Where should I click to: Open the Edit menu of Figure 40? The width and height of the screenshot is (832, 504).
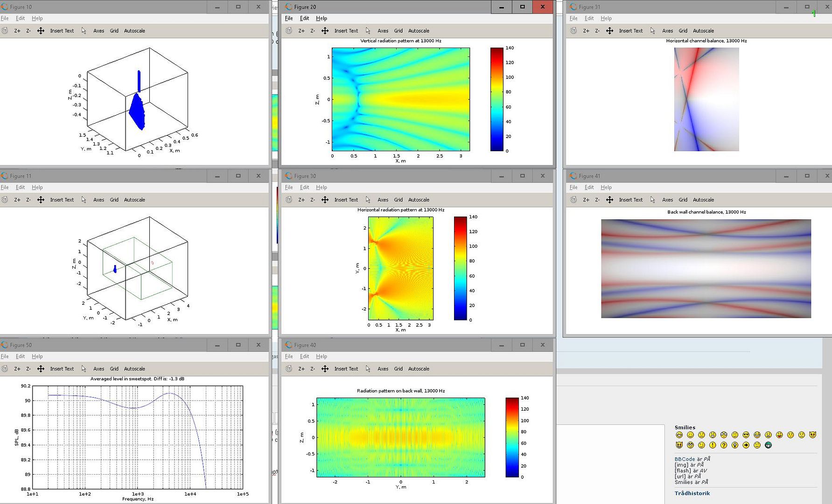point(304,356)
